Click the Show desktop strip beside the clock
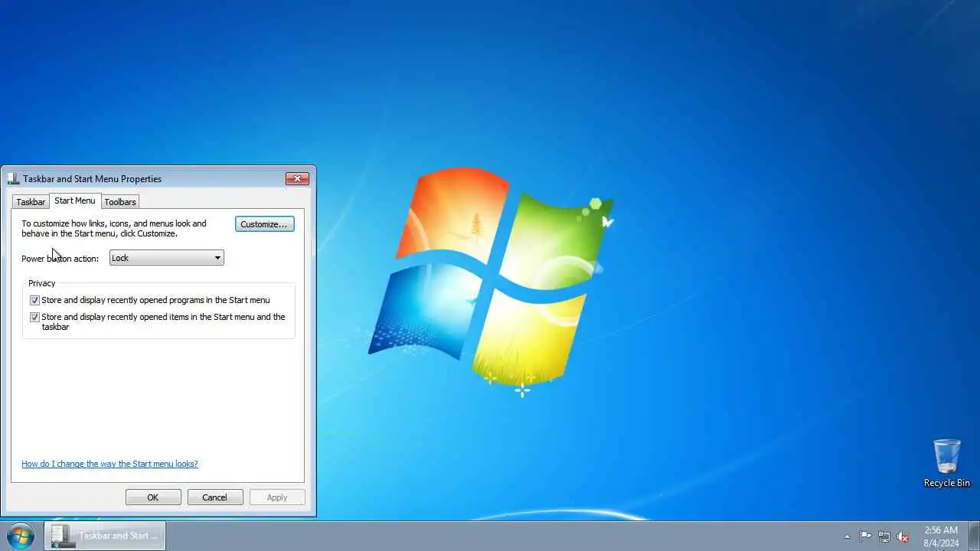This screenshot has width=980, height=551. coord(974,536)
